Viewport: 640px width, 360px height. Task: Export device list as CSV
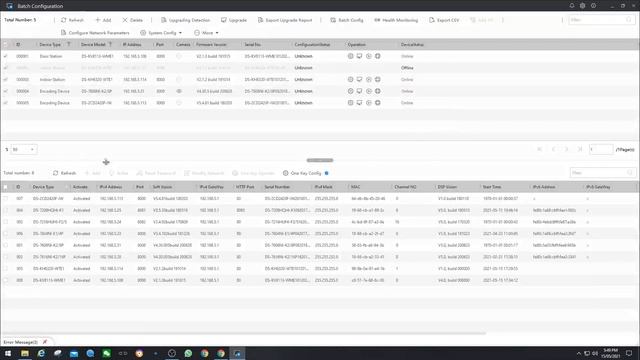point(444,20)
